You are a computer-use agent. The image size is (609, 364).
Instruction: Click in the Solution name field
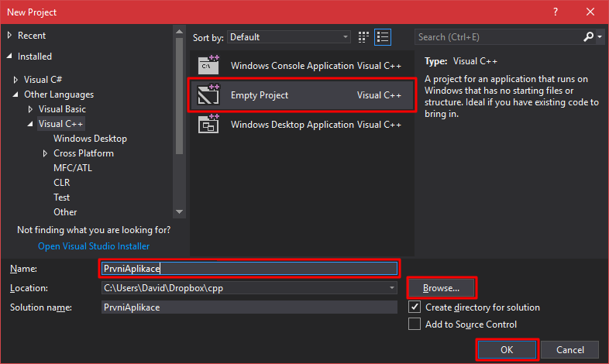point(249,307)
